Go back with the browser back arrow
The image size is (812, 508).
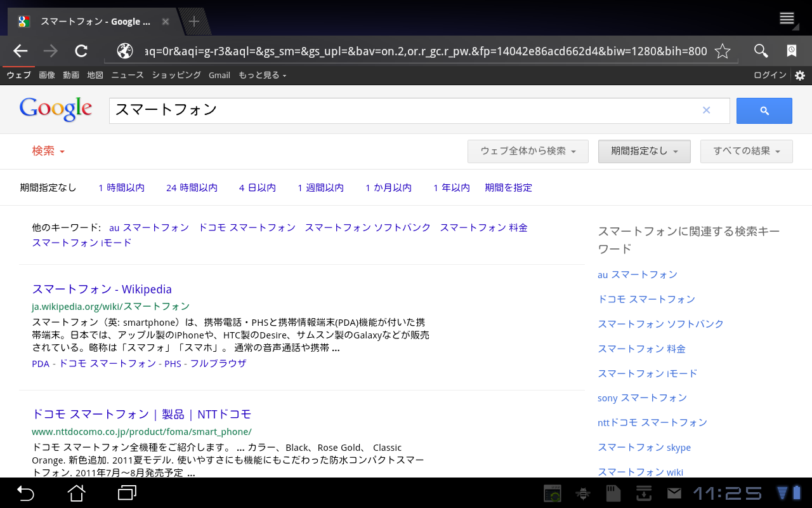pos(20,51)
